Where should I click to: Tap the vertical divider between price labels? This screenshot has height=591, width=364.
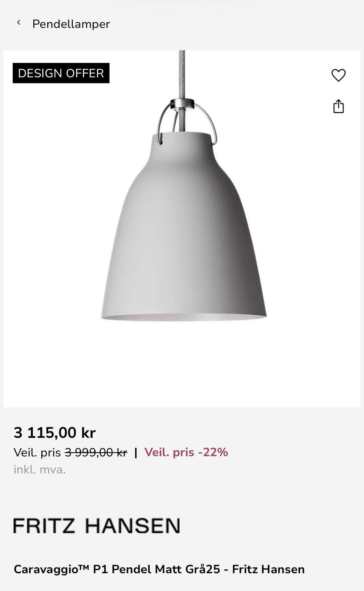[x=136, y=452]
